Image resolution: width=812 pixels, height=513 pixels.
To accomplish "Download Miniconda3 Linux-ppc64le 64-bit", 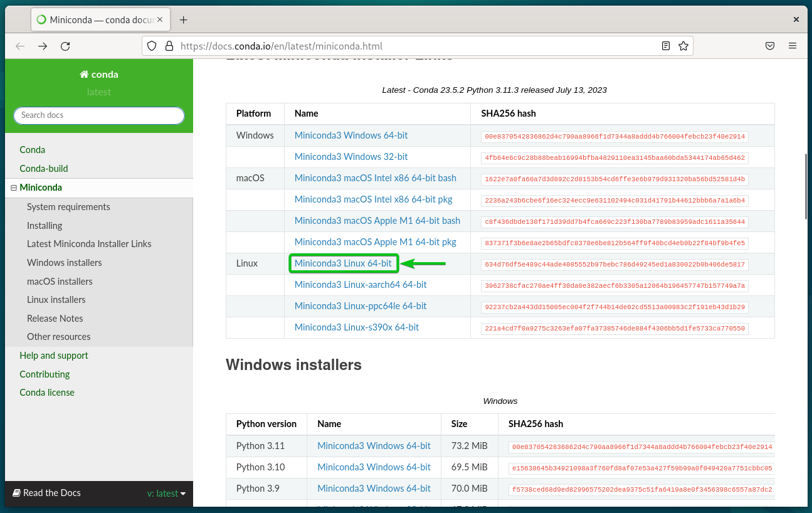I will coord(361,306).
